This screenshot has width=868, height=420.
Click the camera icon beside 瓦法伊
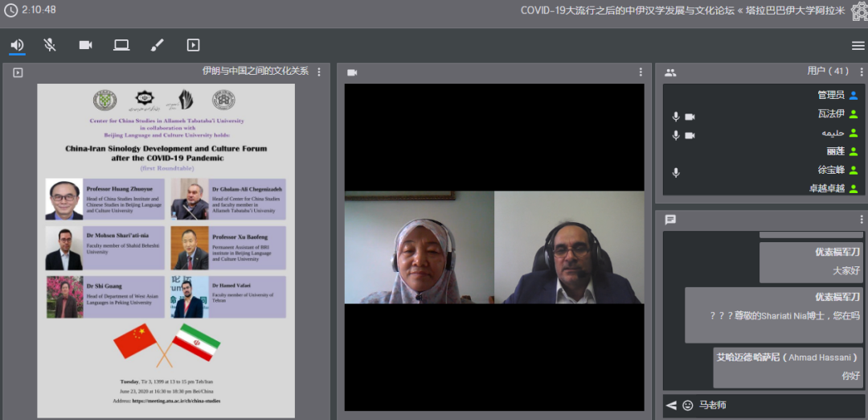690,117
